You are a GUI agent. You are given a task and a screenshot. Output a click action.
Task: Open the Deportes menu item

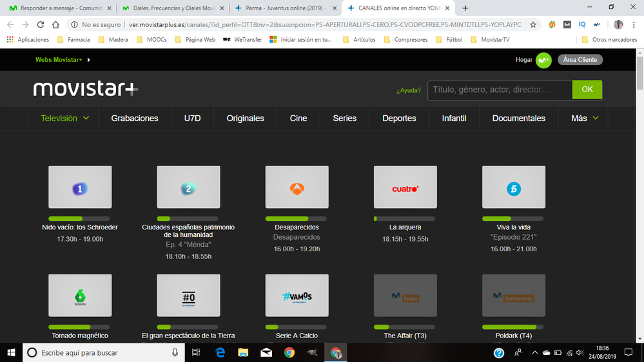(399, 119)
